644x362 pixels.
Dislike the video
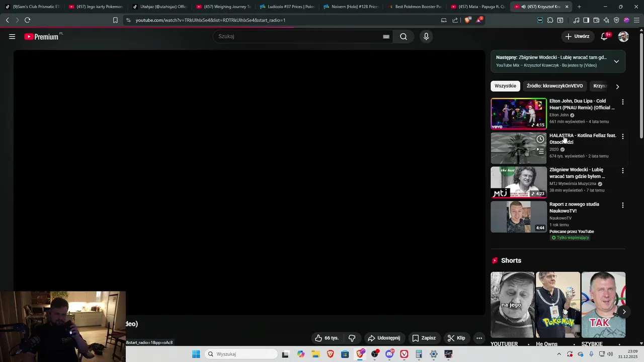352,338
